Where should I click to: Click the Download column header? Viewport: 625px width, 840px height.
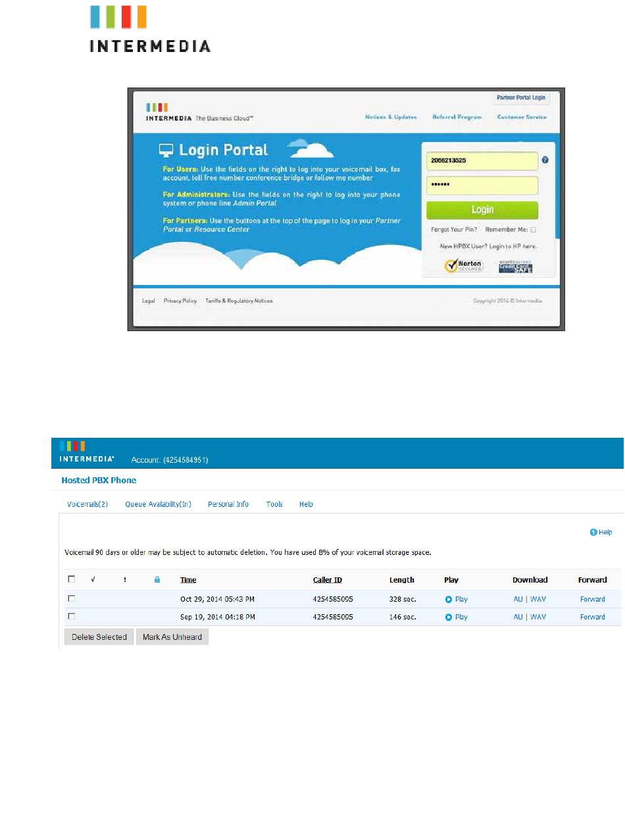click(530, 580)
